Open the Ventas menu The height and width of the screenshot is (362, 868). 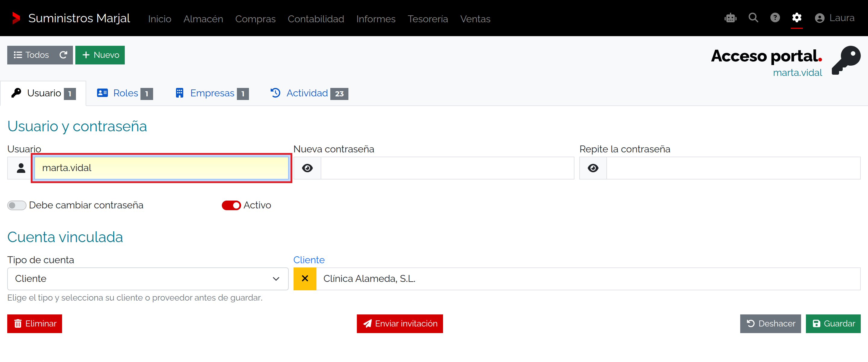pyautogui.click(x=475, y=19)
